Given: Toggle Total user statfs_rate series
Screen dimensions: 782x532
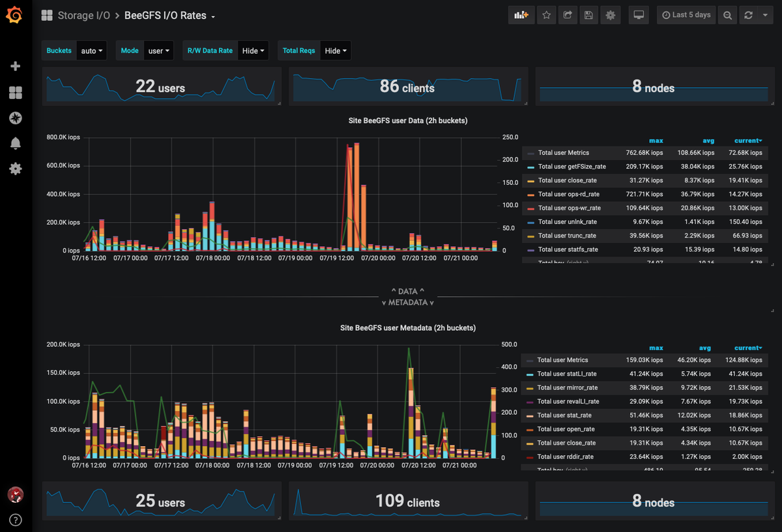Looking at the screenshot, I should (x=568, y=249).
